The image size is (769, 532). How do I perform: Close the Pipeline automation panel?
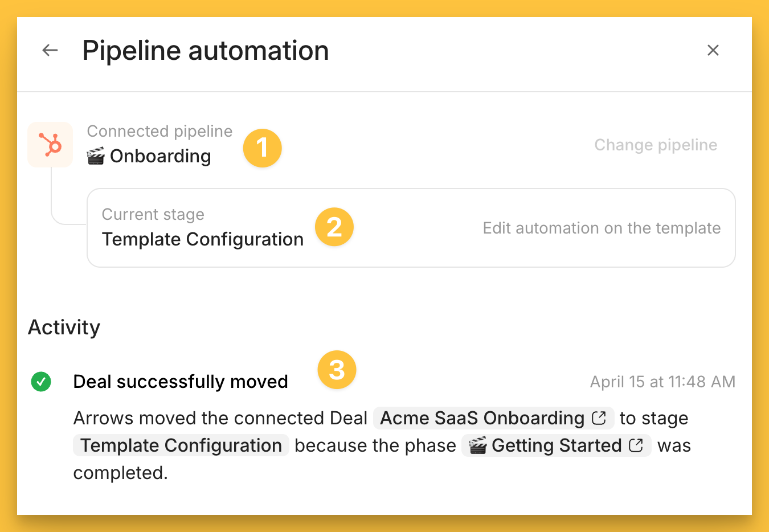[x=713, y=50]
